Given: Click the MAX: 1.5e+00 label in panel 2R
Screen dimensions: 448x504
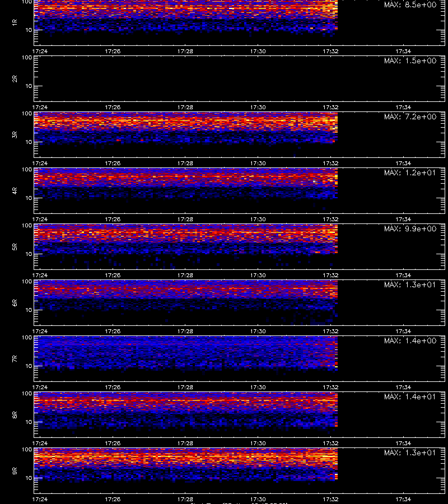Looking at the screenshot, I should (x=410, y=60).
